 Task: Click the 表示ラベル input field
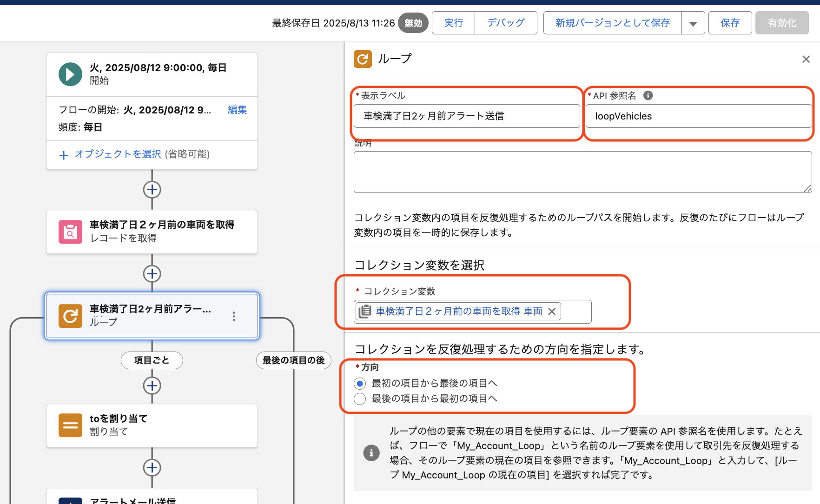pos(467,116)
